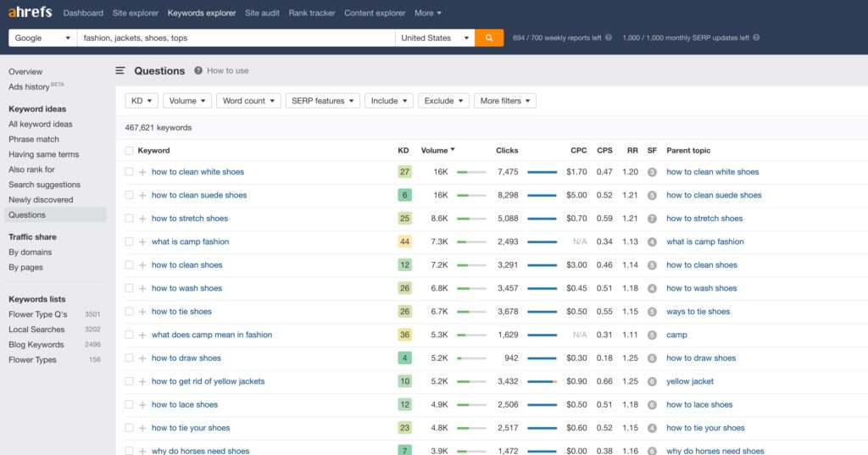The height and width of the screenshot is (455, 868).
Task: Open SF badge for 'how to stretch shoes'
Action: 652,219
